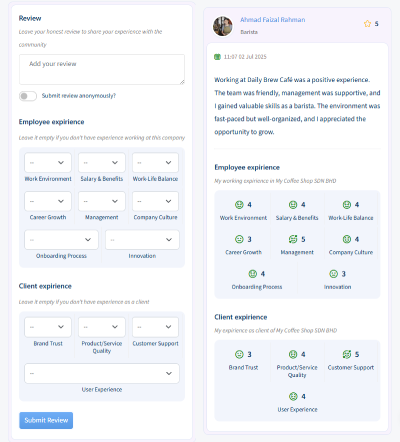Expand the Salary & Benefits dropdown

click(102, 163)
